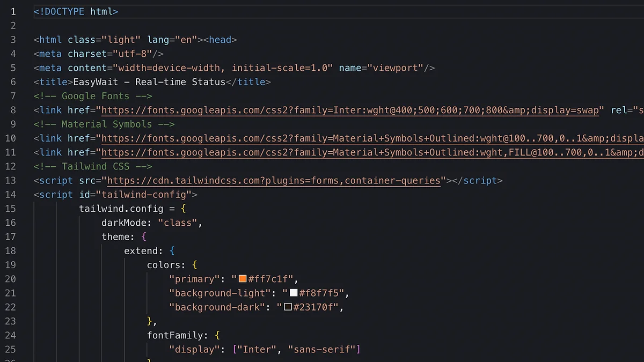
Task: Click the "extend" property on line 18
Action: 141,250
